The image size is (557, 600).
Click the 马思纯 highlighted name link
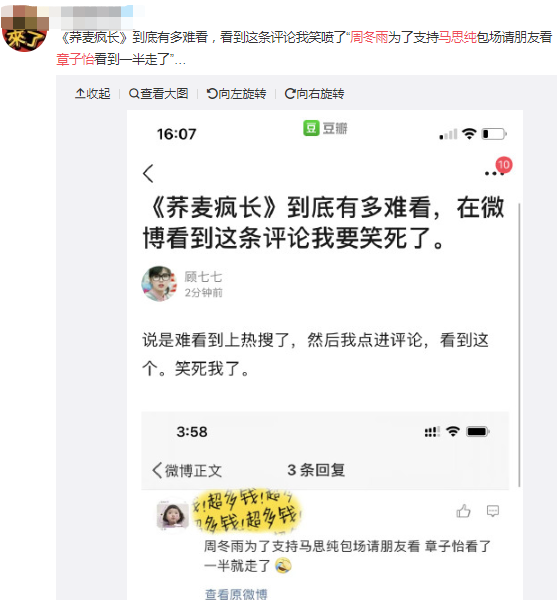458,37
